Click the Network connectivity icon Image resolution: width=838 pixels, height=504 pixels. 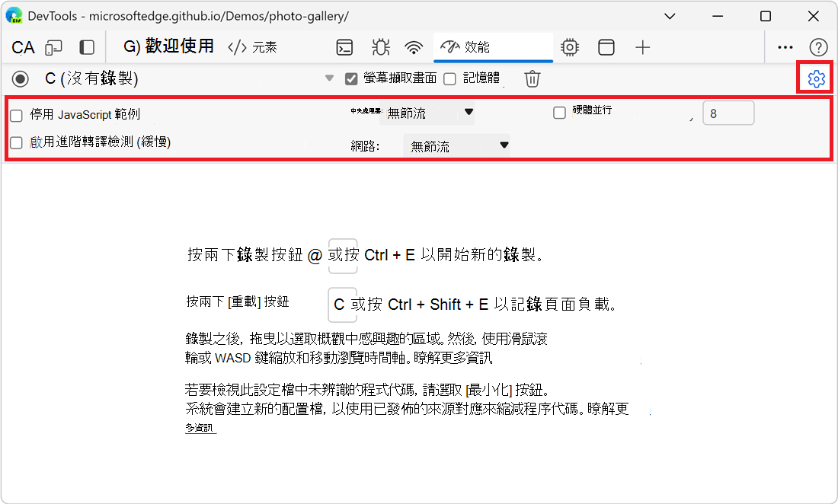414,46
